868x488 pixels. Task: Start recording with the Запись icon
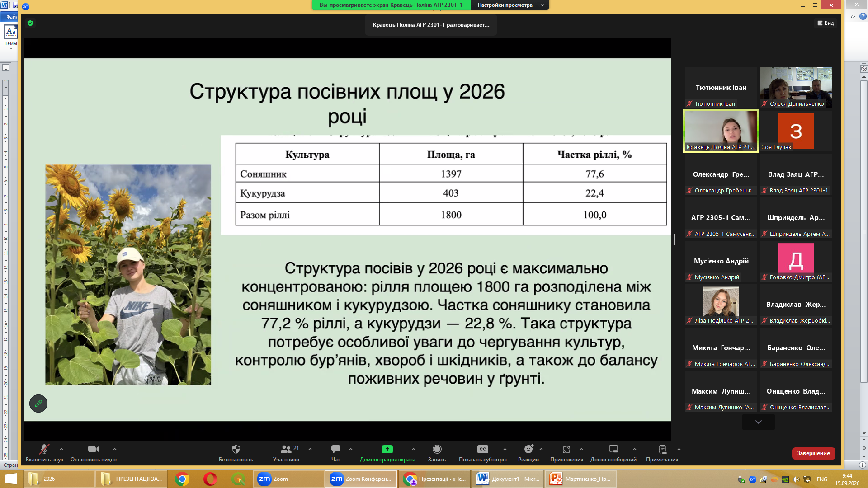tap(437, 449)
